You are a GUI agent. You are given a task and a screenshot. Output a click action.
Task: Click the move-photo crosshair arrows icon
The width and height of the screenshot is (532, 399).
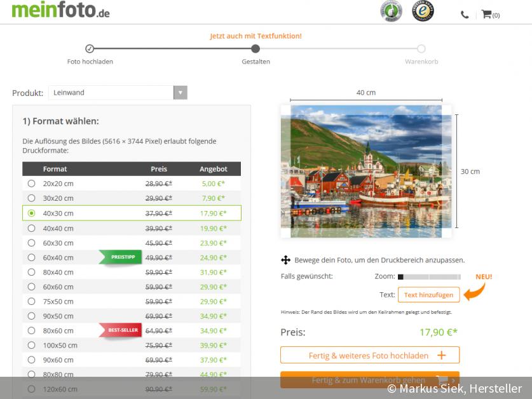[x=285, y=260]
